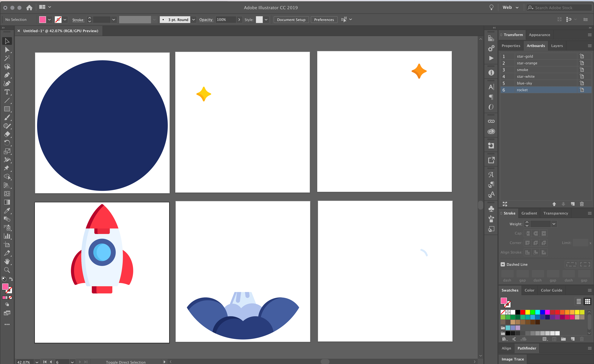Image resolution: width=594 pixels, height=364 pixels.
Task: Select the Rectangle tool
Action: click(7, 109)
